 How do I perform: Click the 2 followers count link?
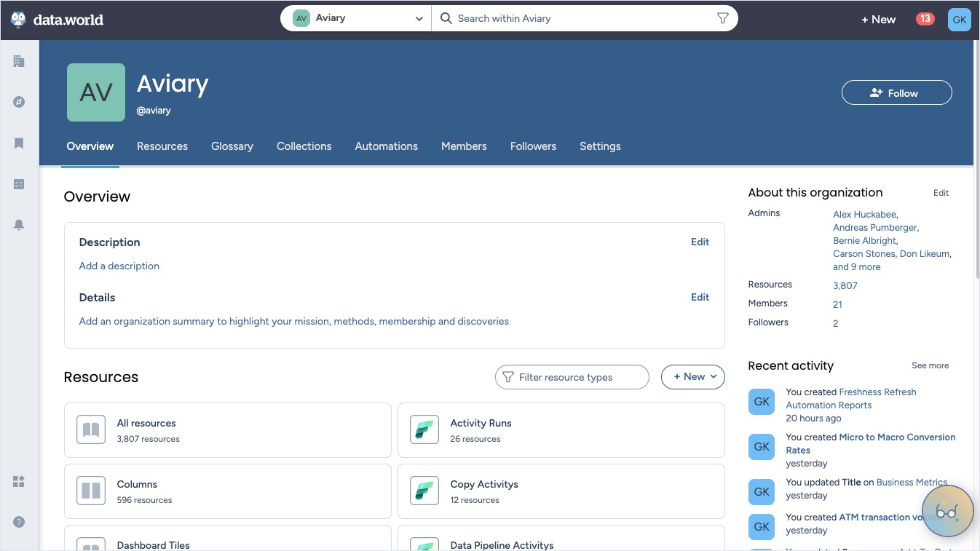[x=835, y=324]
